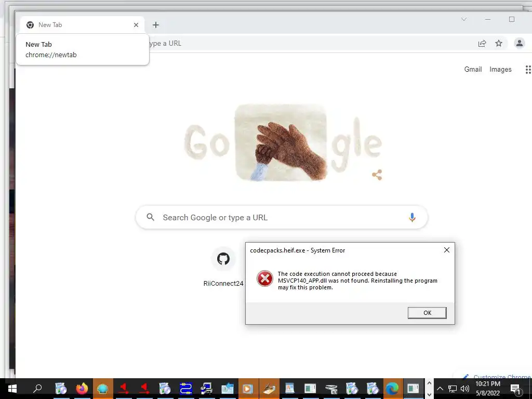Open the RiiConnect24 GitHub shortcut
The height and width of the screenshot is (399, 532).
pyautogui.click(x=223, y=268)
